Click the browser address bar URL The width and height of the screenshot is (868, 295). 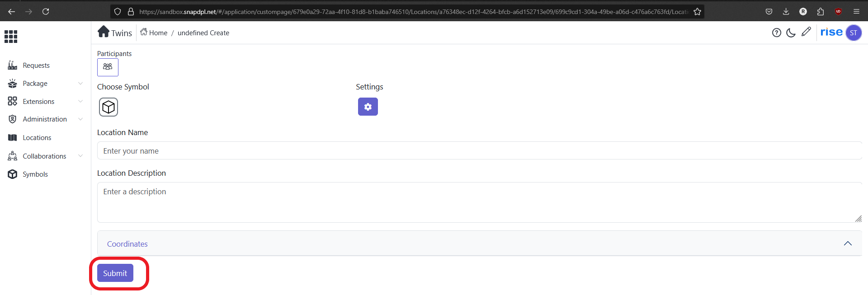click(413, 12)
